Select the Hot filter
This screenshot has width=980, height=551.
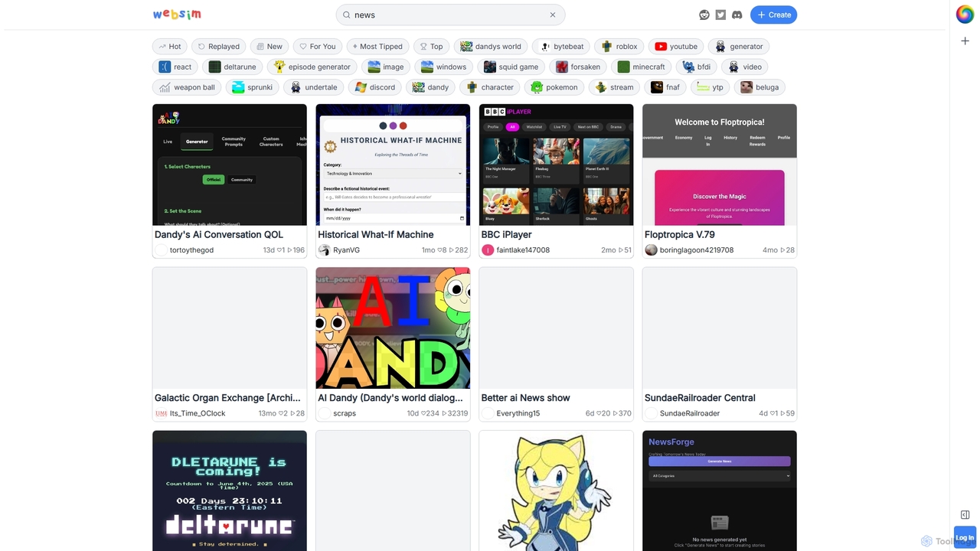pyautogui.click(x=170, y=46)
